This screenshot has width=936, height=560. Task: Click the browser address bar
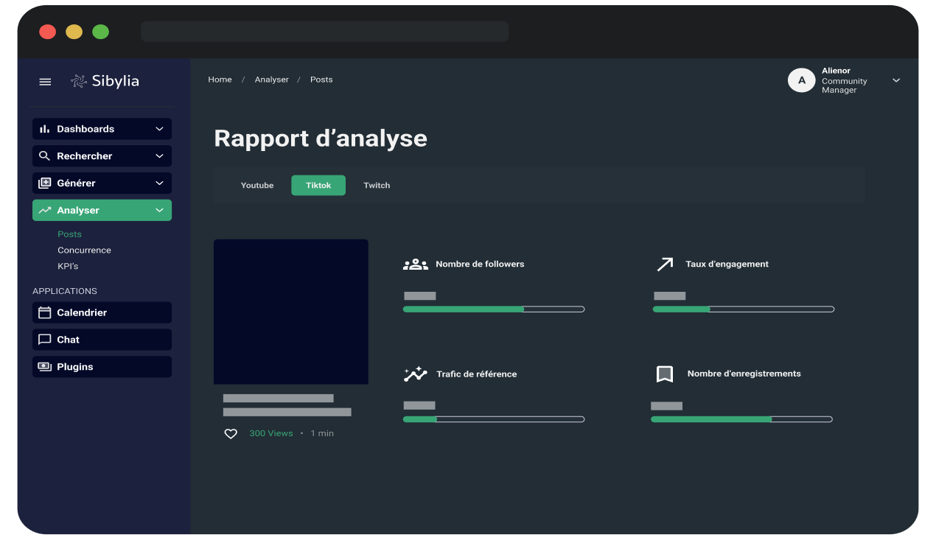pos(324,32)
